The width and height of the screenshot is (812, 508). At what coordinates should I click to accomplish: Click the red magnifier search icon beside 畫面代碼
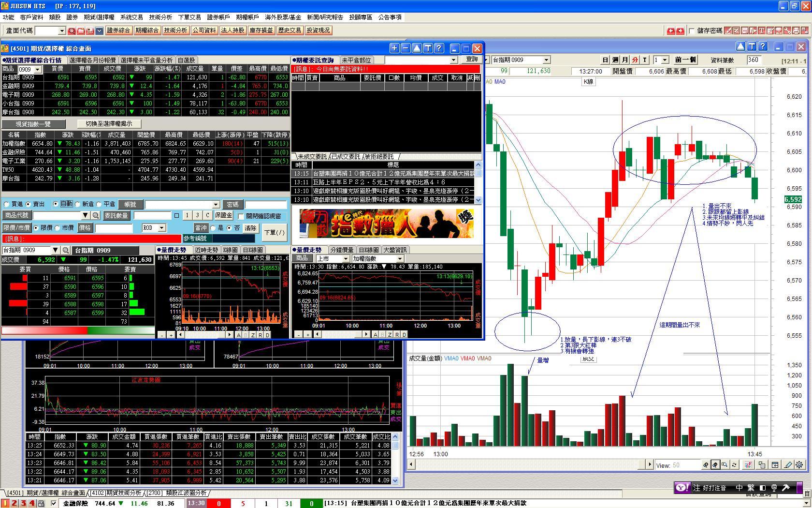pyautogui.click(x=72, y=30)
